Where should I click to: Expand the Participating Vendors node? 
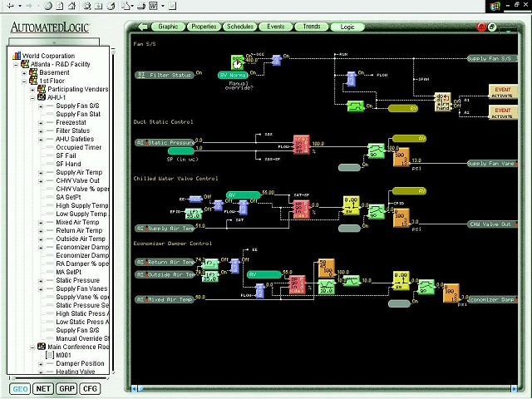pyautogui.click(x=32, y=89)
